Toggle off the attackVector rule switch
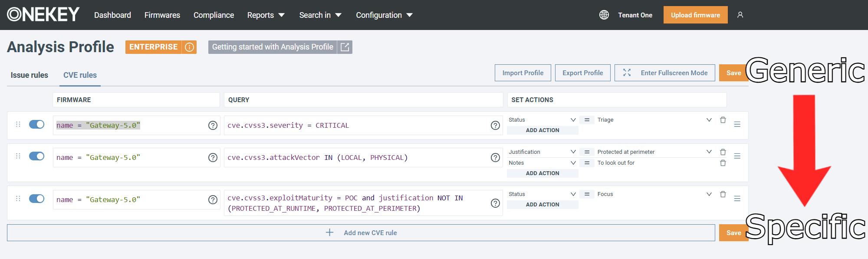The height and width of the screenshot is (259, 868). pyautogui.click(x=37, y=156)
